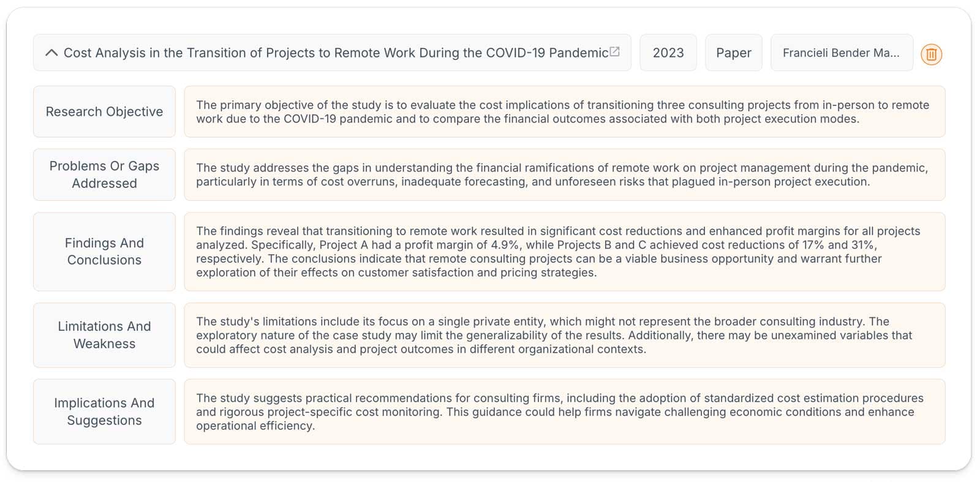Select the Findings And Conclusions label
Screen dimensions: 980x482
point(104,252)
